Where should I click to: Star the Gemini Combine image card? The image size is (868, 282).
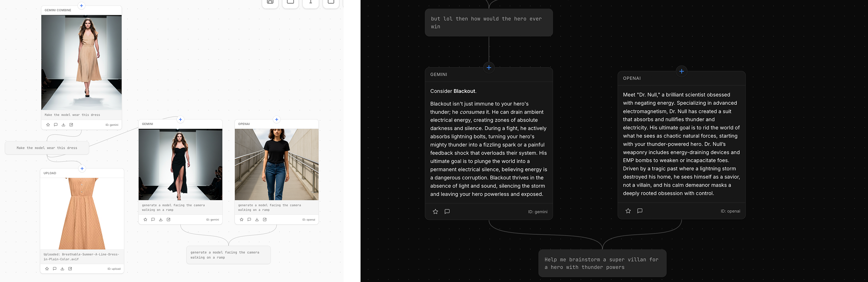48,125
